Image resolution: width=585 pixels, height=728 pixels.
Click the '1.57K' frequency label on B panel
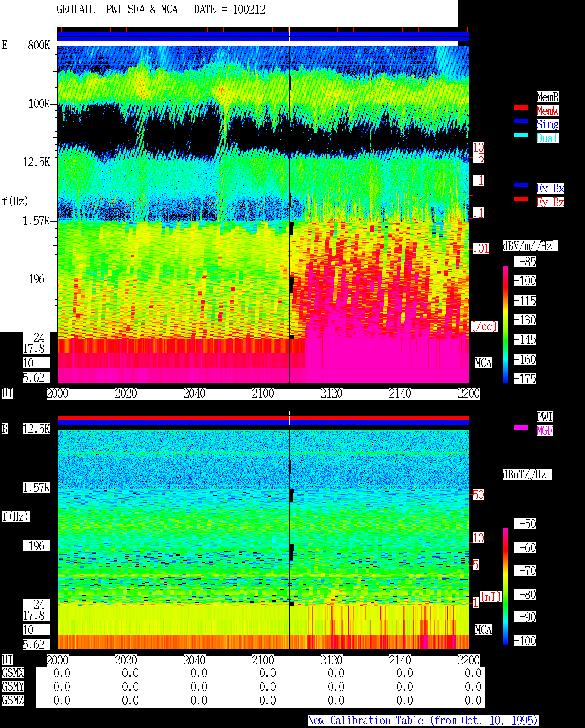[37, 487]
